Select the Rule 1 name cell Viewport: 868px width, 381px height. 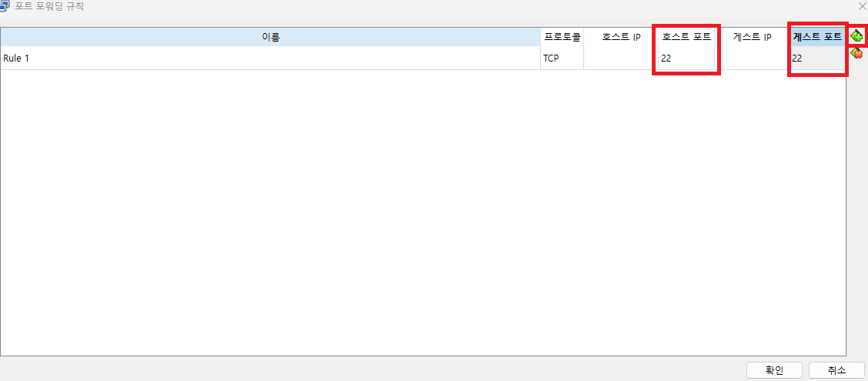coord(271,58)
